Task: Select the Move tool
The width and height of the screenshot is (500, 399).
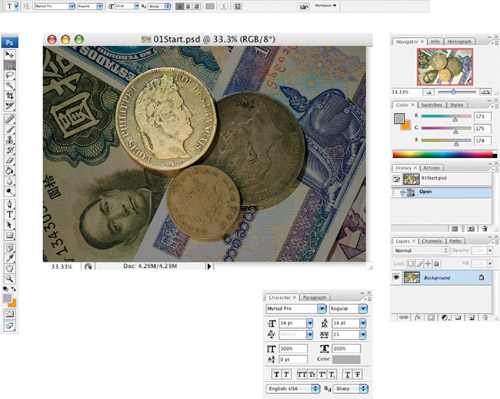Action: (x=10, y=55)
